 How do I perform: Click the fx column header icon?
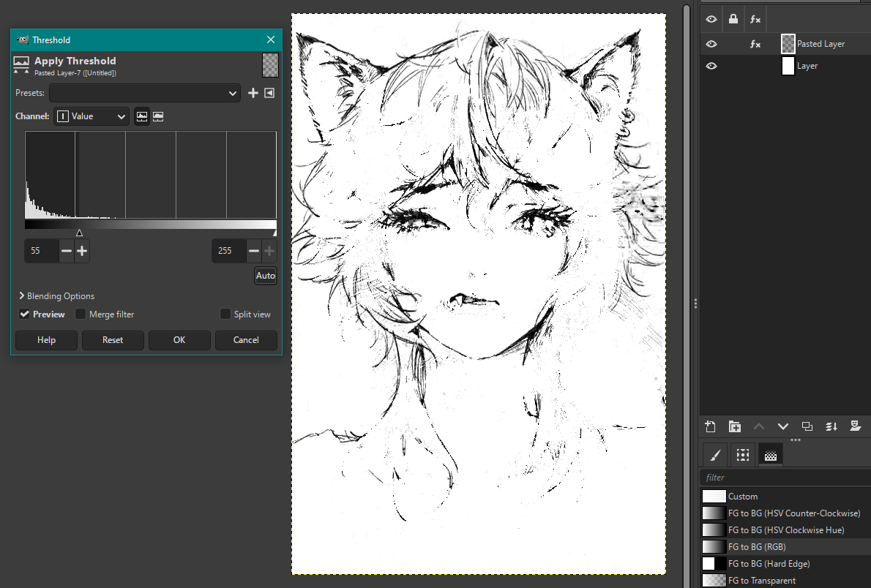755,20
